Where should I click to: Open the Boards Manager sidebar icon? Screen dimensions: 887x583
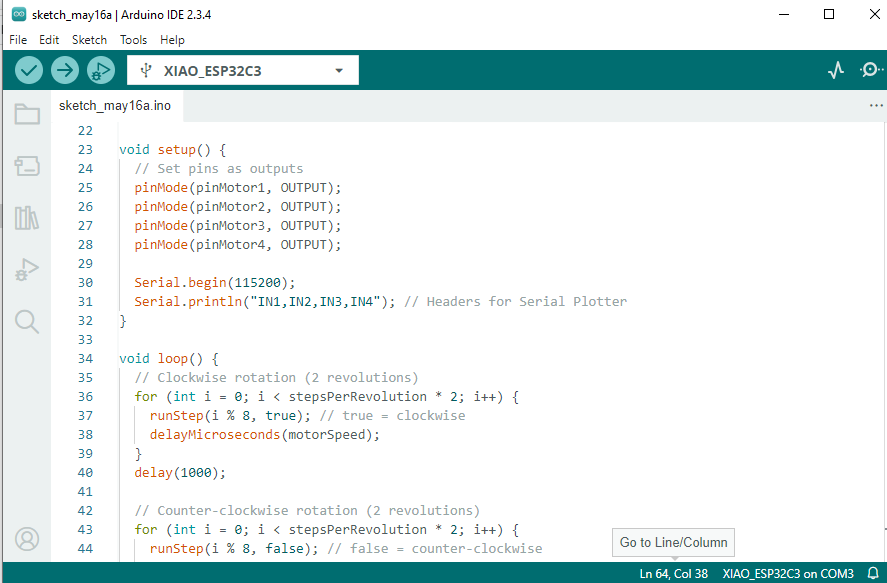[27, 166]
